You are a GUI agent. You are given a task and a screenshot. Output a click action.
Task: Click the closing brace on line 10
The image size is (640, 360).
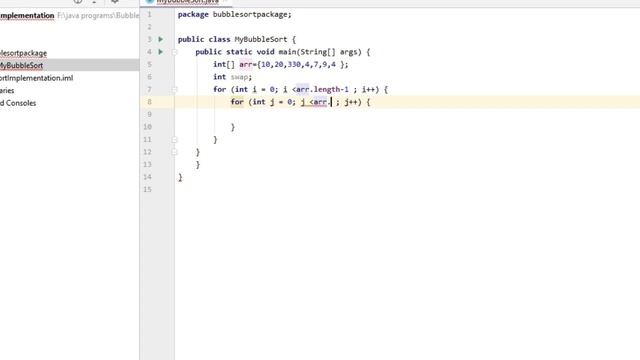click(233, 127)
